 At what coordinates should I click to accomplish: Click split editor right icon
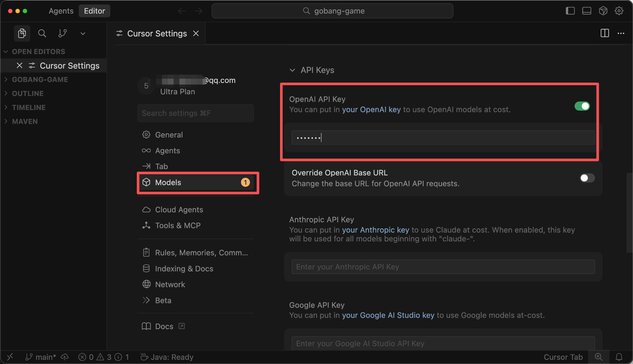605,33
